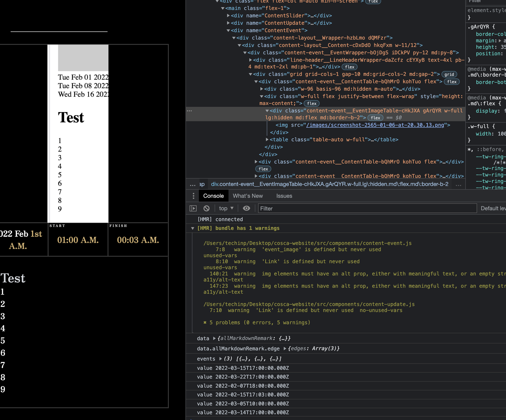Screen dimensions: 506x420
Task: Open the screenshot image src link
Action: click(x=375, y=125)
